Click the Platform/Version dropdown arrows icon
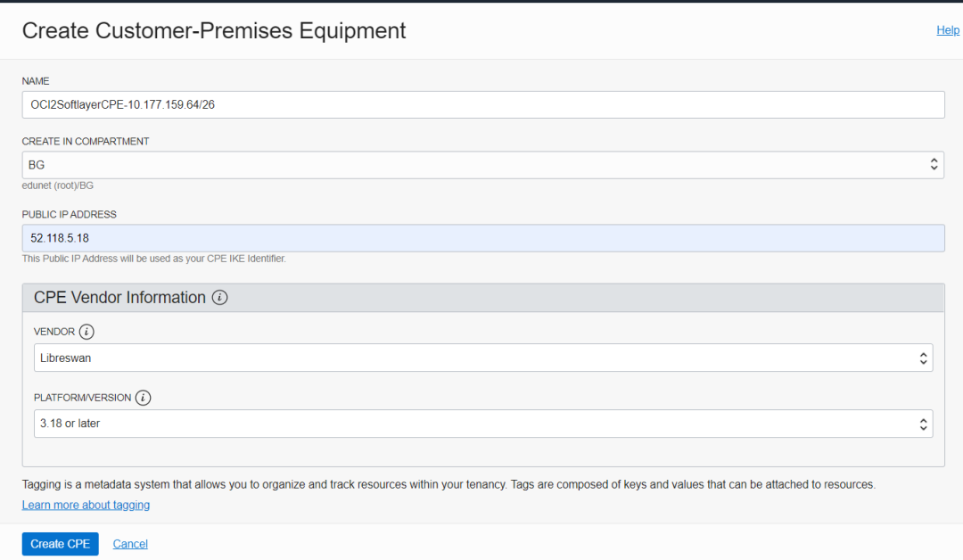 (923, 424)
